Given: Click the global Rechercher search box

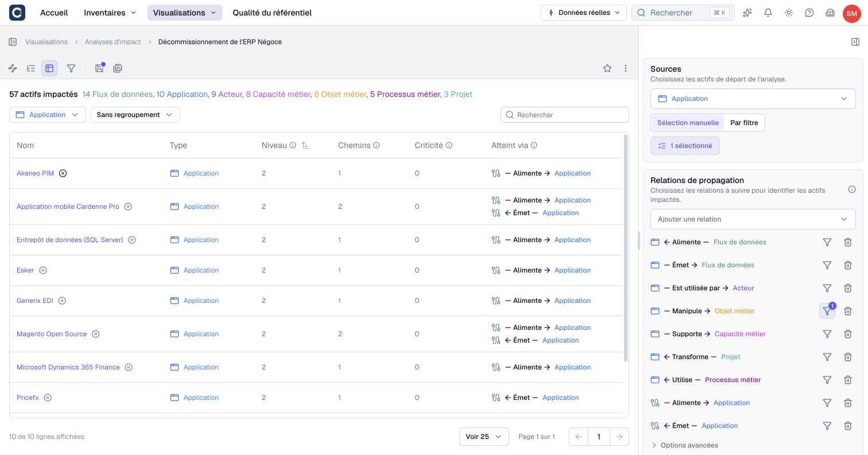Looking at the screenshot, I should pos(683,13).
